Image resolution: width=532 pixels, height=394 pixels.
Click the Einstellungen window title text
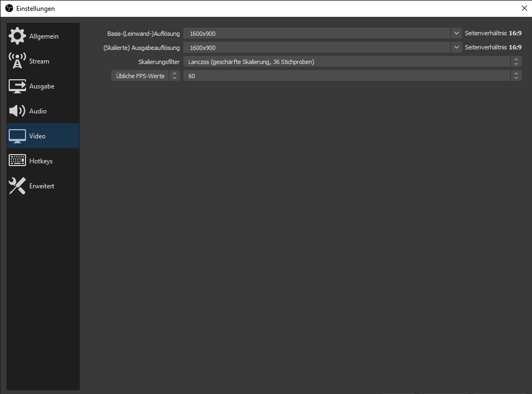pyautogui.click(x=35, y=9)
